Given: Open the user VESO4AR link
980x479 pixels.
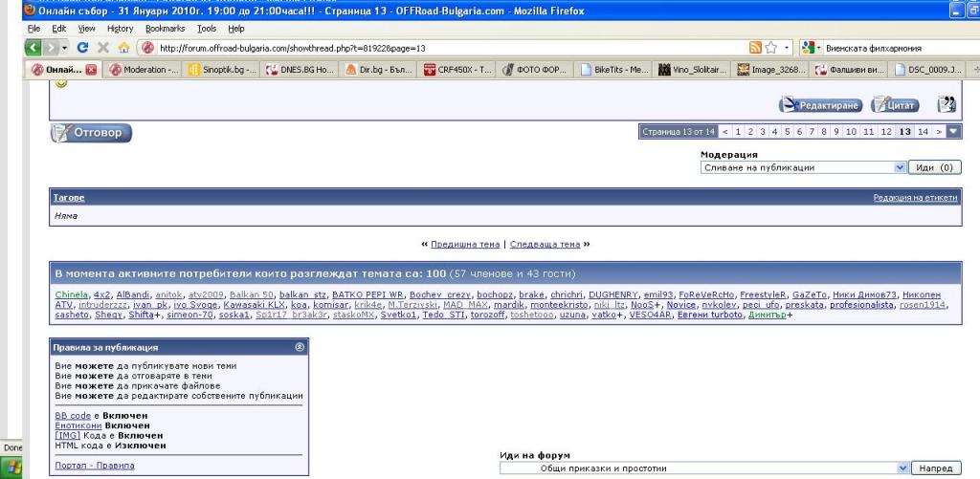Looking at the screenshot, I should (650, 315).
